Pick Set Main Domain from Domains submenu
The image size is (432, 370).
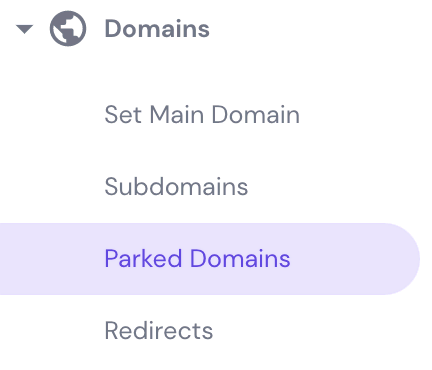202,115
